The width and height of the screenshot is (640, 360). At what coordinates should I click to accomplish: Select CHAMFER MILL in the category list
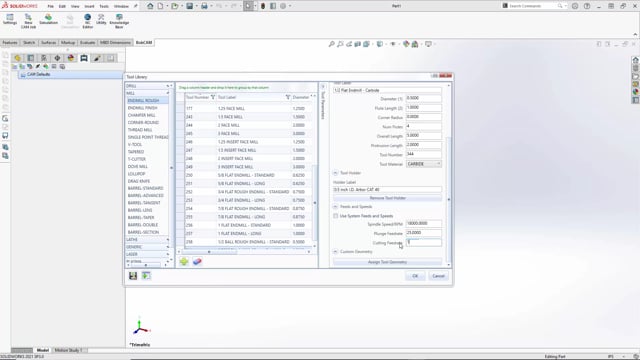[142, 115]
